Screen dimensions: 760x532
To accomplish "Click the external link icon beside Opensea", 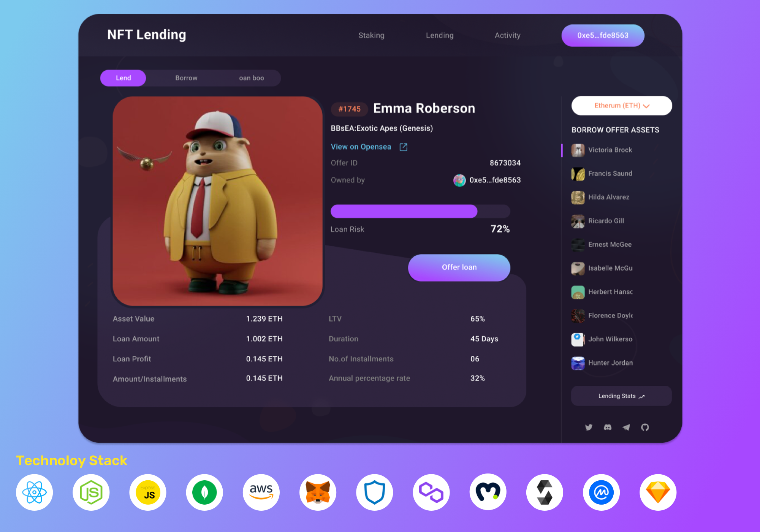I will pyautogui.click(x=404, y=147).
